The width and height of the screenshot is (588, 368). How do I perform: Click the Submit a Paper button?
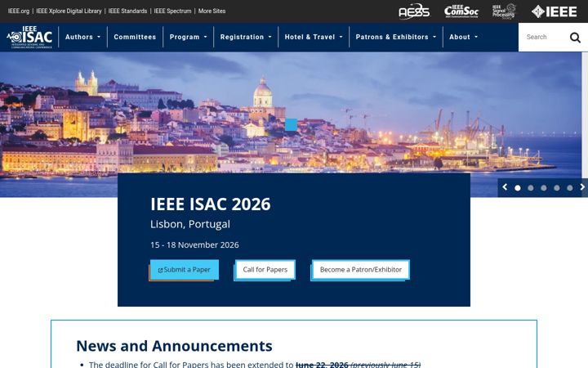185,270
